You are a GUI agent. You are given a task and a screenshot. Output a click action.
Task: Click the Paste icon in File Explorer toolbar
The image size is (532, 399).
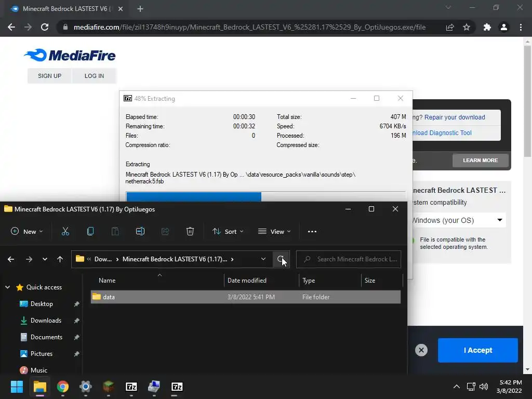coord(115,231)
